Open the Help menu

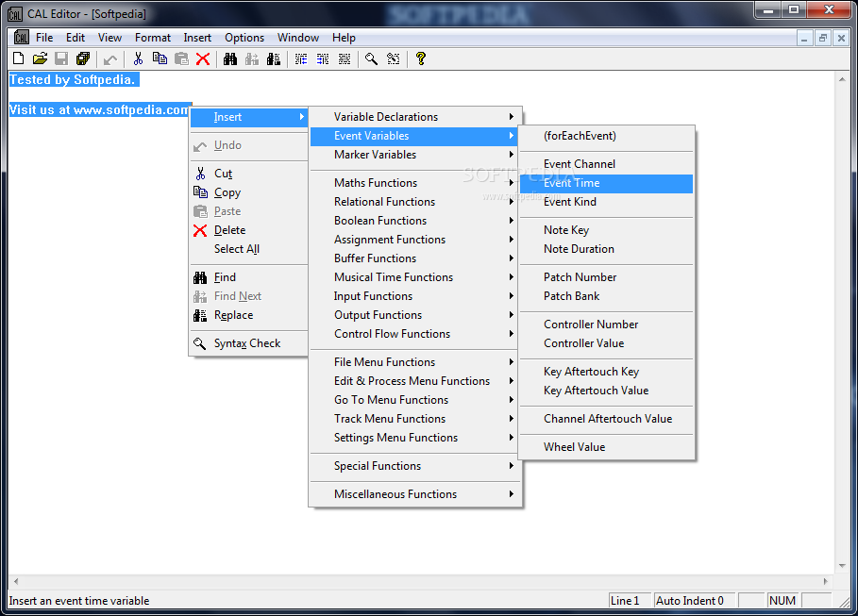click(x=344, y=37)
